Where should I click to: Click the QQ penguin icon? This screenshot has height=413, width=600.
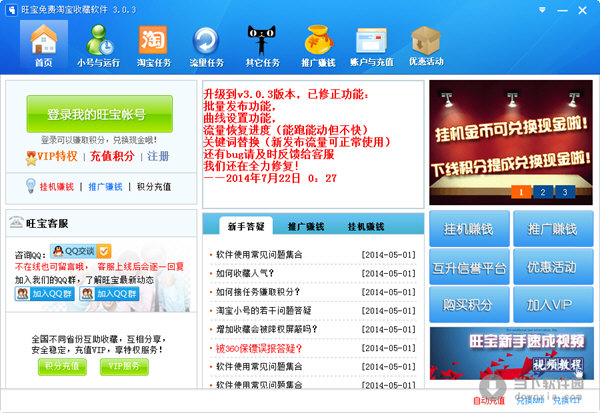[58, 251]
